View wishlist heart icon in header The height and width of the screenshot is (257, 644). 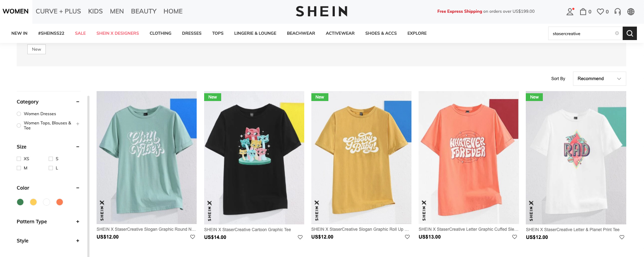(600, 12)
